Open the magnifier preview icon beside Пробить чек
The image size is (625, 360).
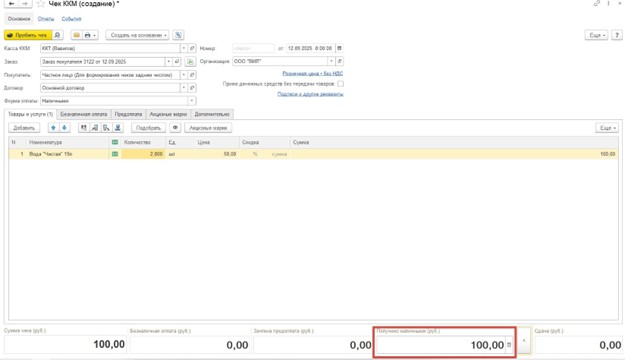57,35
